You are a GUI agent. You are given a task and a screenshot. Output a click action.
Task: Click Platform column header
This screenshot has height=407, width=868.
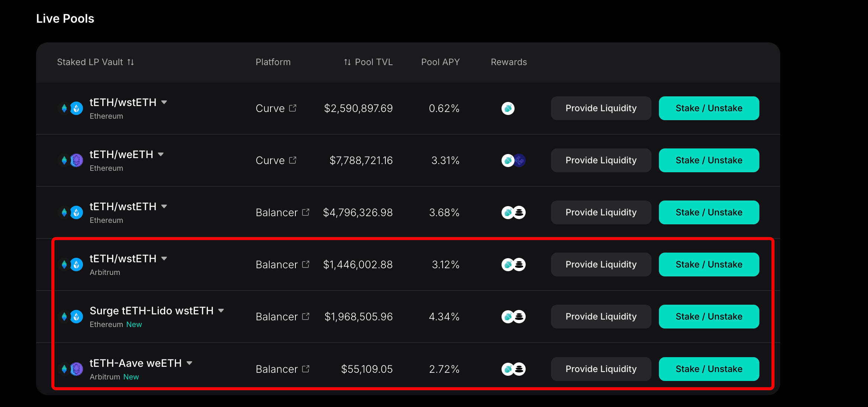[x=273, y=62]
